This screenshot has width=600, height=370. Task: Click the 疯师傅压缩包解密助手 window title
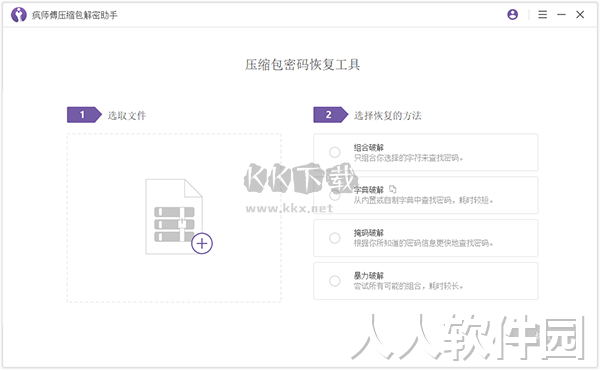[x=75, y=15]
